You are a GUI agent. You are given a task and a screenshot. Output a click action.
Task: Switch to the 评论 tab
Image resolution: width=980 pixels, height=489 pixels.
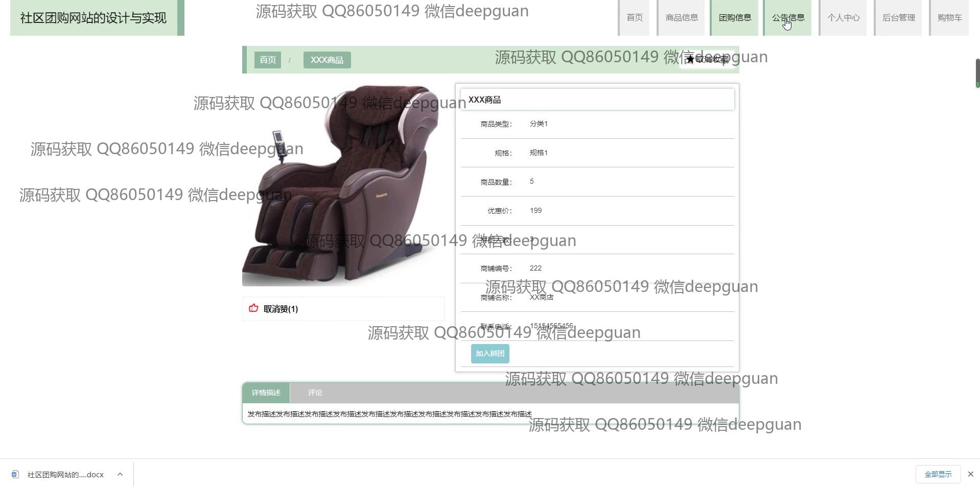coord(315,393)
